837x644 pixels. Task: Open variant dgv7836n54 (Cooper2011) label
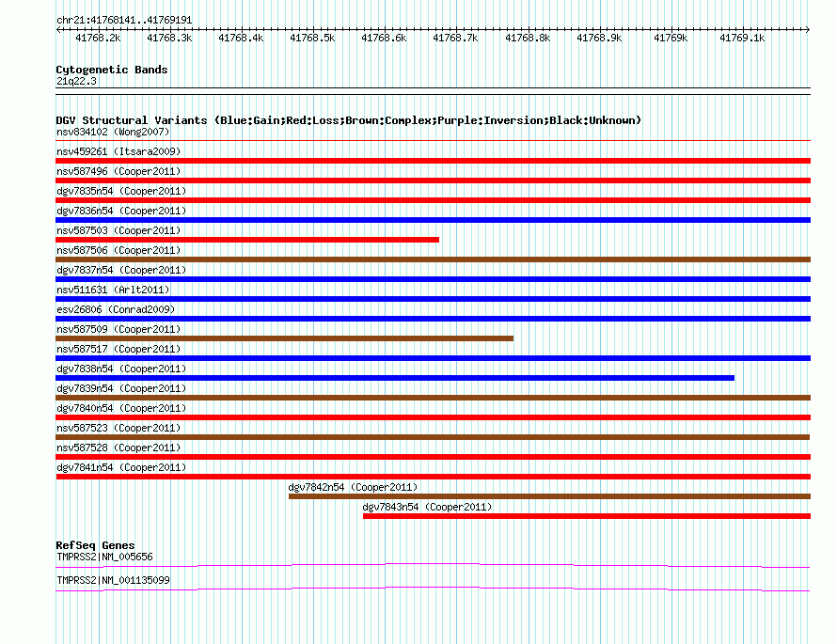tap(121, 211)
